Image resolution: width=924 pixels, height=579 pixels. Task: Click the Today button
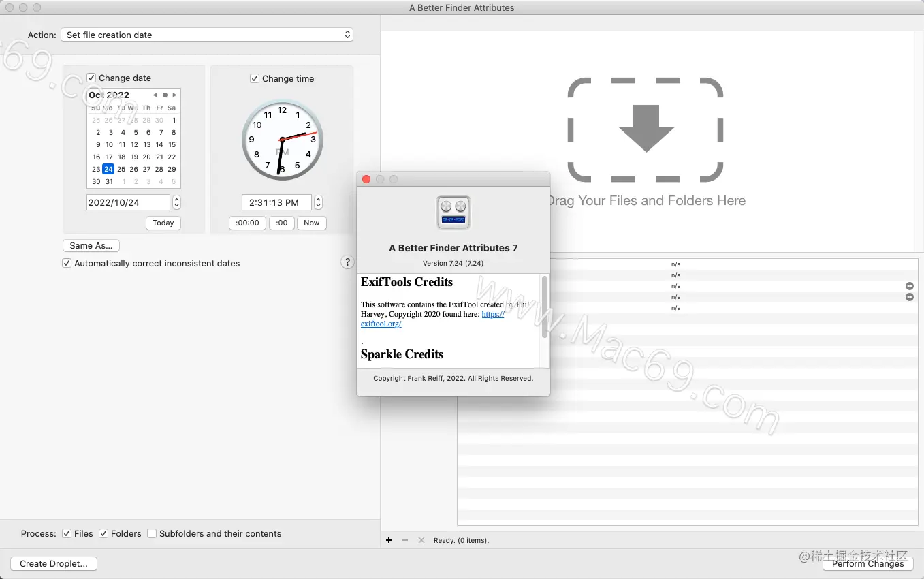click(163, 223)
